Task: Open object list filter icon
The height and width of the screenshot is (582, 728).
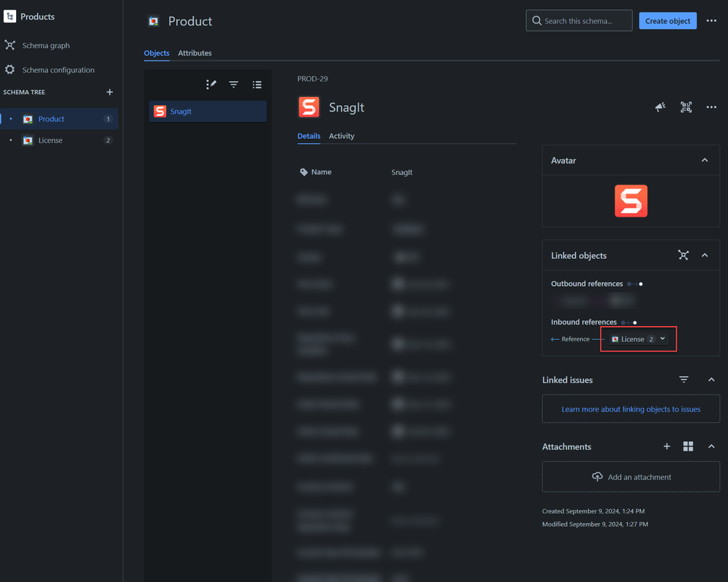Action: tap(233, 84)
